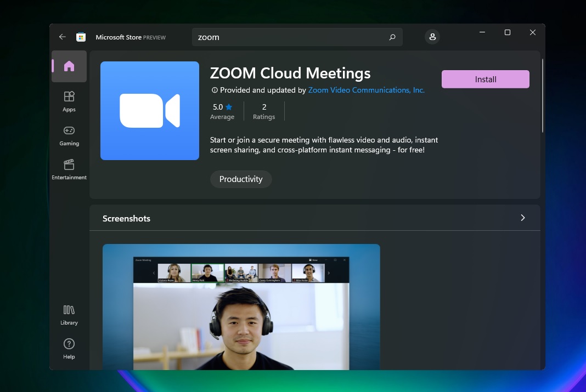Screen dimensions: 586x392
Task: Click the info icon beside Provided and updated
Action: tap(215, 90)
